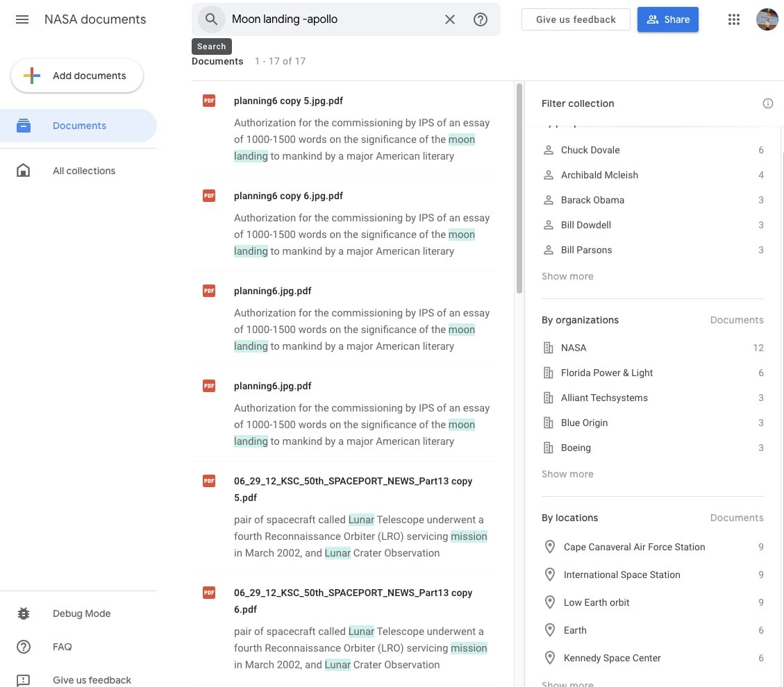The image size is (784, 687).
Task: Filter by NASA organization
Action: pyautogui.click(x=574, y=348)
